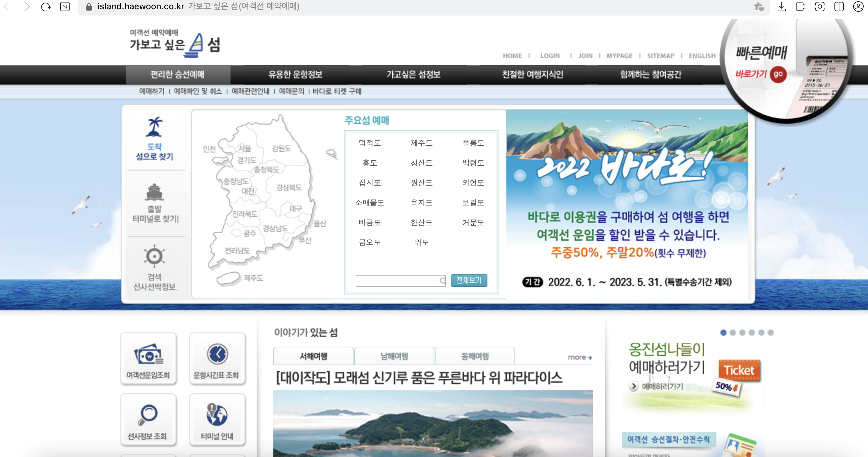Expand more stories with more + link
The width and height of the screenshot is (868, 457).
580,357
